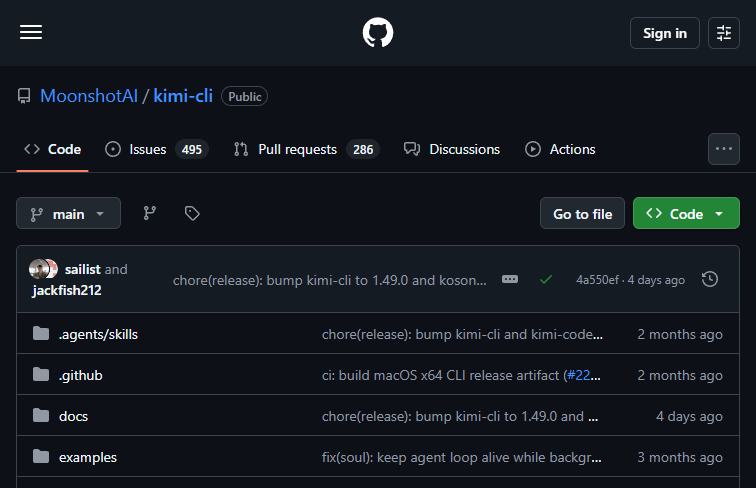Click folder icon beside .github
The height and width of the screenshot is (488, 756).
(x=41, y=374)
